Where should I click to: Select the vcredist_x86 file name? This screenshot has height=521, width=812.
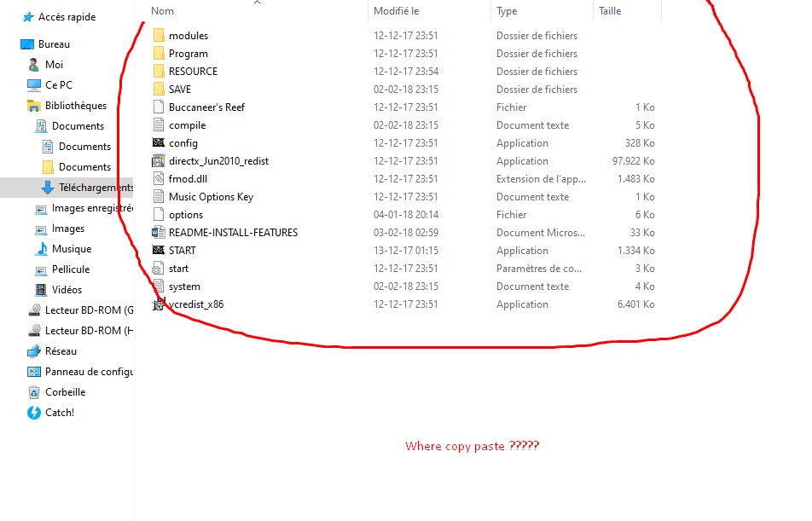pos(196,304)
